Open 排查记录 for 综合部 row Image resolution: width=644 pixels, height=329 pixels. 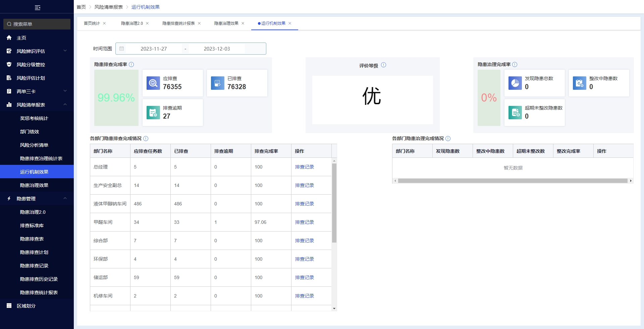(x=305, y=241)
